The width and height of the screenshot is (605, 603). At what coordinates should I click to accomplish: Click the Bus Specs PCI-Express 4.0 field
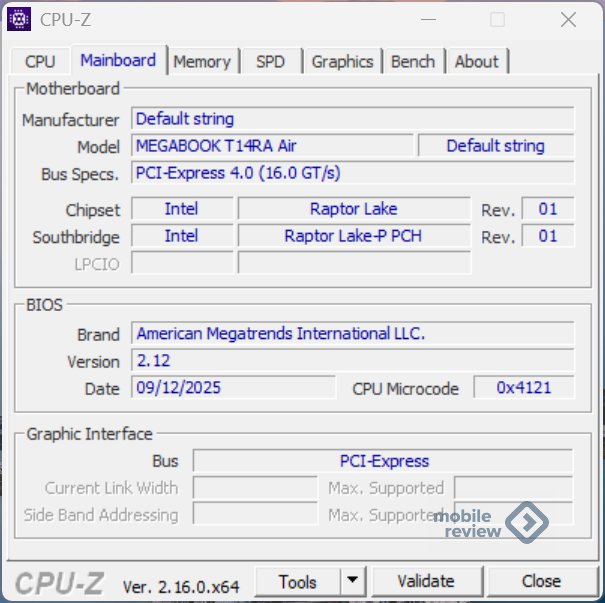click(352, 173)
